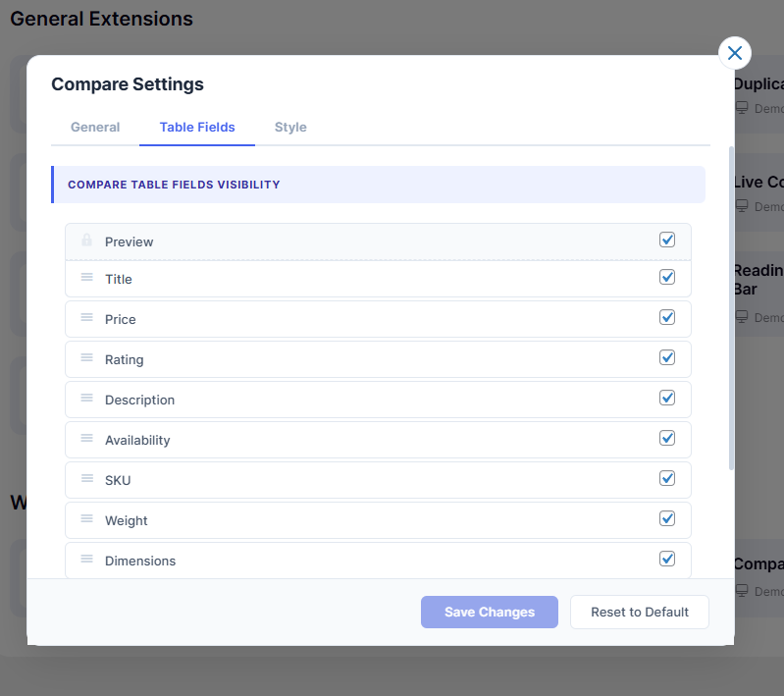Open the Style tab
Image resolution: width=784 pixels, height=696 pixels.
pyautogui.click(x=290, y=128)
